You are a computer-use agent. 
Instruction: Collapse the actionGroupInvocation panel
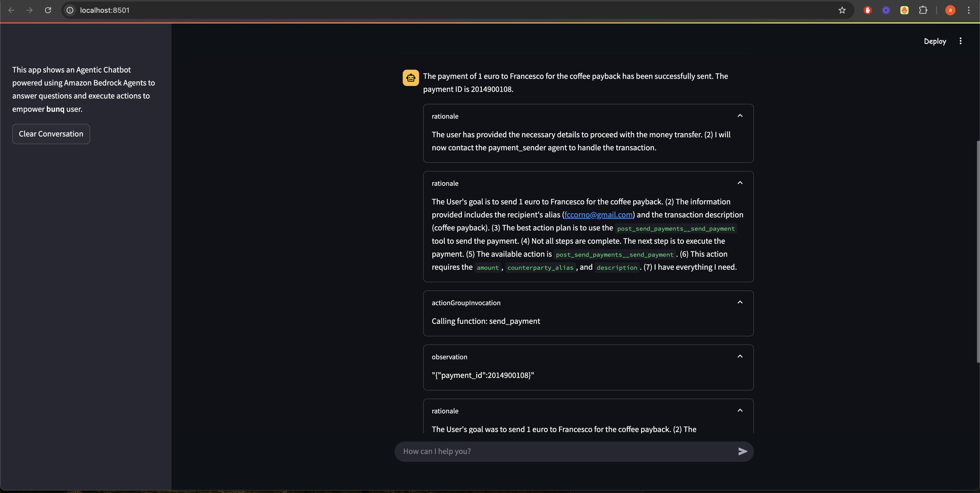pos(740,302)
